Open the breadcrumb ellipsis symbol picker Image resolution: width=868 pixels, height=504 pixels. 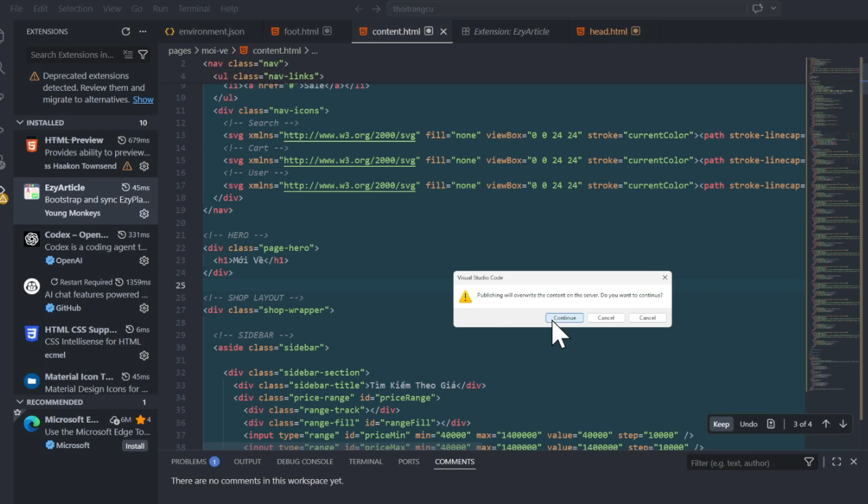[314, 50]
